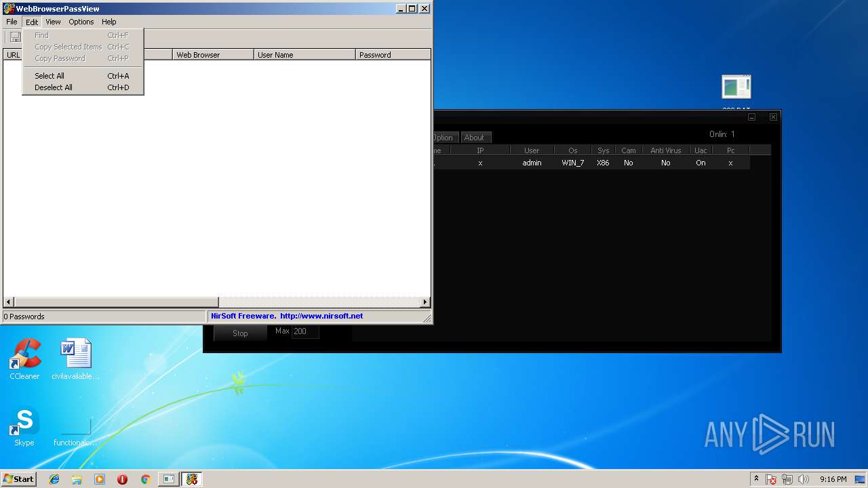The width and height of the screenshot is (868, 488).
Task: Open the File menu
Action: click(12, 22)
